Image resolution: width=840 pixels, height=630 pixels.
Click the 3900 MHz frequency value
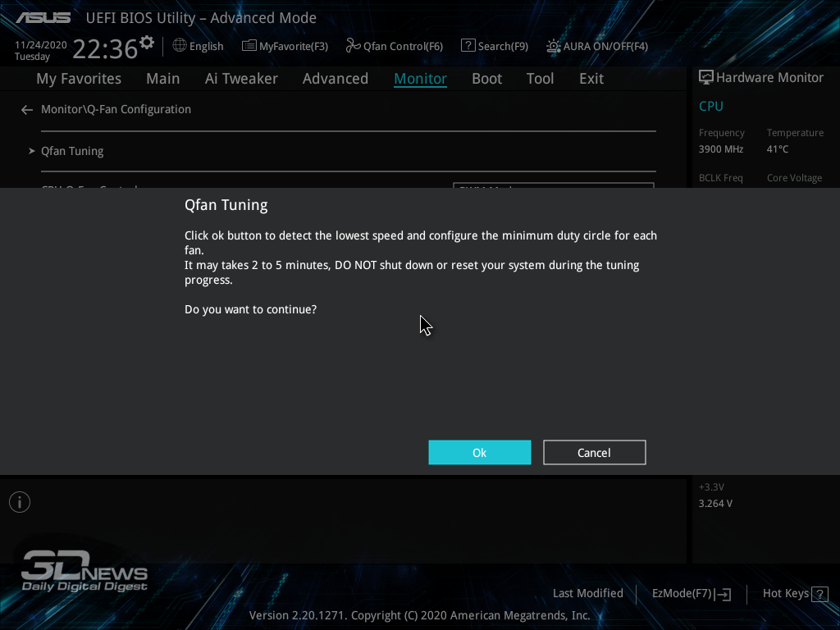(x=720, y=149)
